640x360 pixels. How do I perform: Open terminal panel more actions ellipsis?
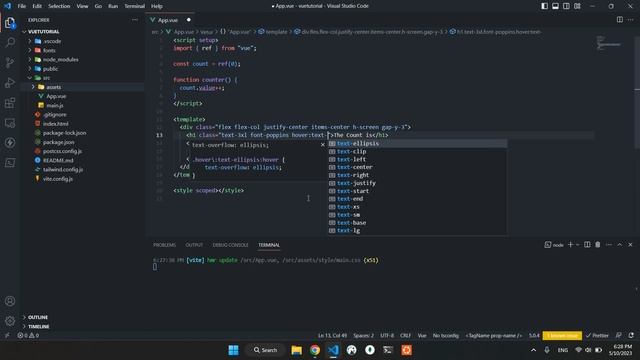(x=609, y=244)
